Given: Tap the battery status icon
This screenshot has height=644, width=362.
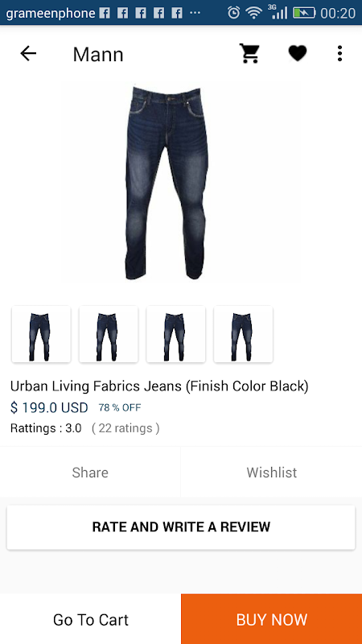Looking at the screenshot, I should tap(304, 13).
